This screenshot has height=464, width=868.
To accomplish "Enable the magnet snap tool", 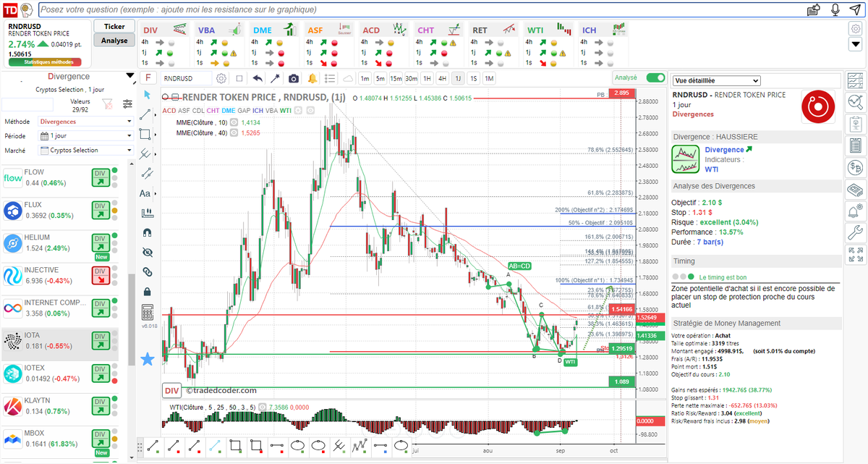I will tap(148, 233).
